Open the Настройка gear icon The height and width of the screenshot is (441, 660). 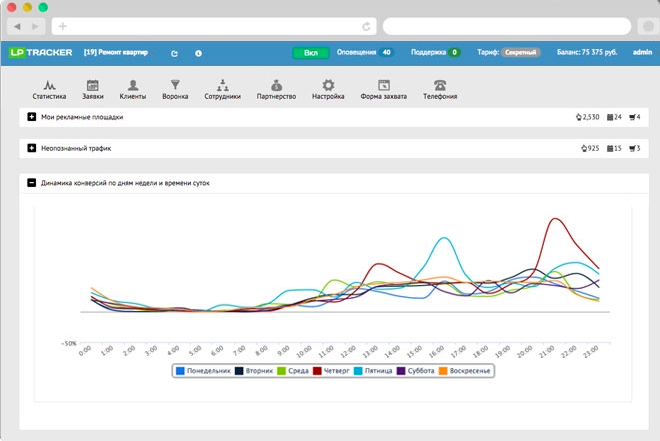[x=327, y=86]
